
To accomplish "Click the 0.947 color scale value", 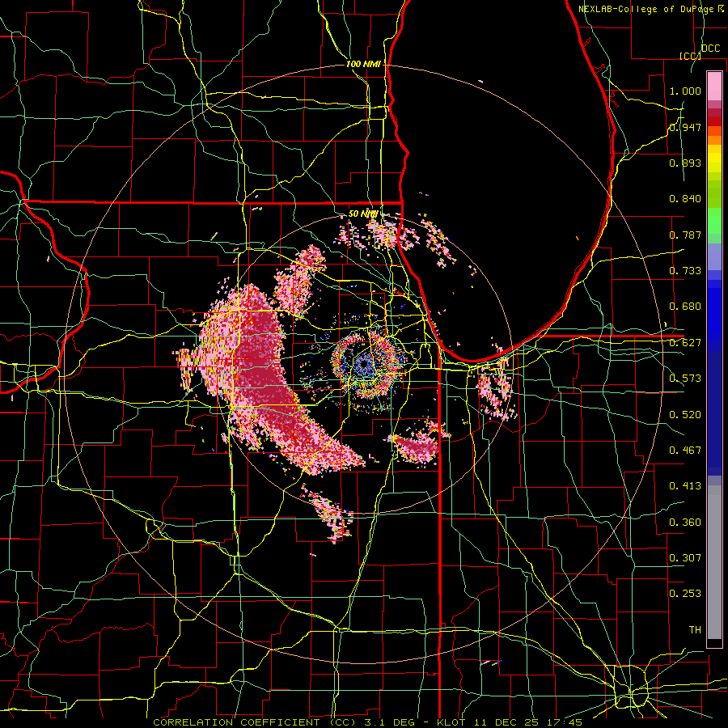I will [x=685, y=127].
